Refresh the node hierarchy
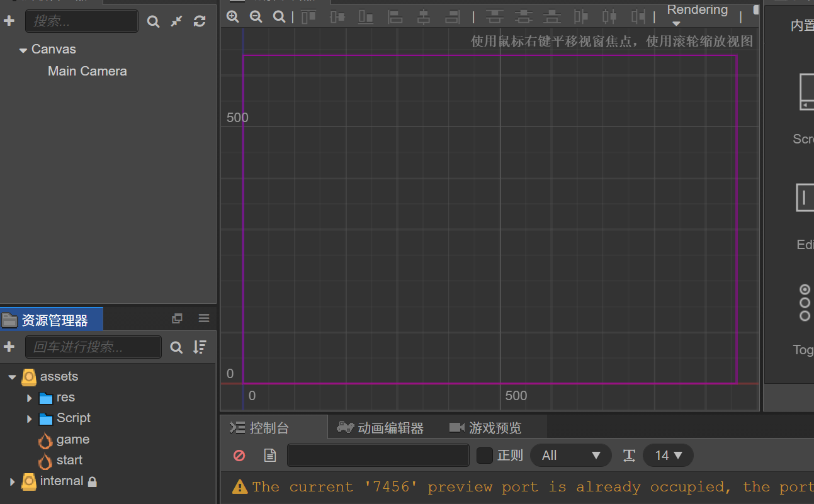The height and width of the screenshot is (504, 814). tap(200, 21)
